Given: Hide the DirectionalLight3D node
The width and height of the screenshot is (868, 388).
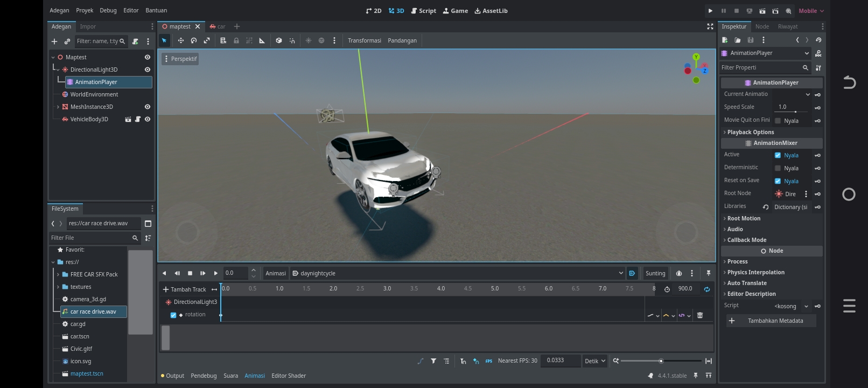Looking at the screenshot, I should [148, 70].
